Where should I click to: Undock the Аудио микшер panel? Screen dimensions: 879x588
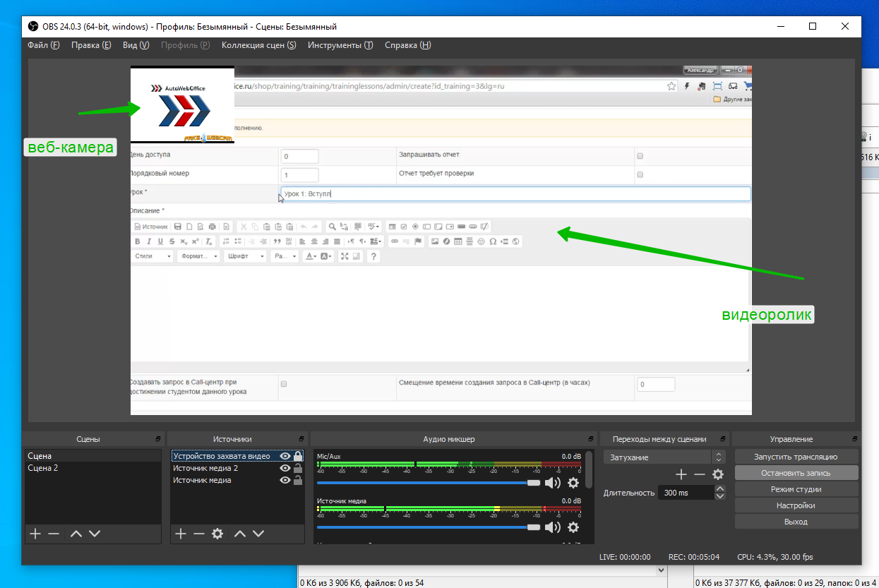point(590,439)
